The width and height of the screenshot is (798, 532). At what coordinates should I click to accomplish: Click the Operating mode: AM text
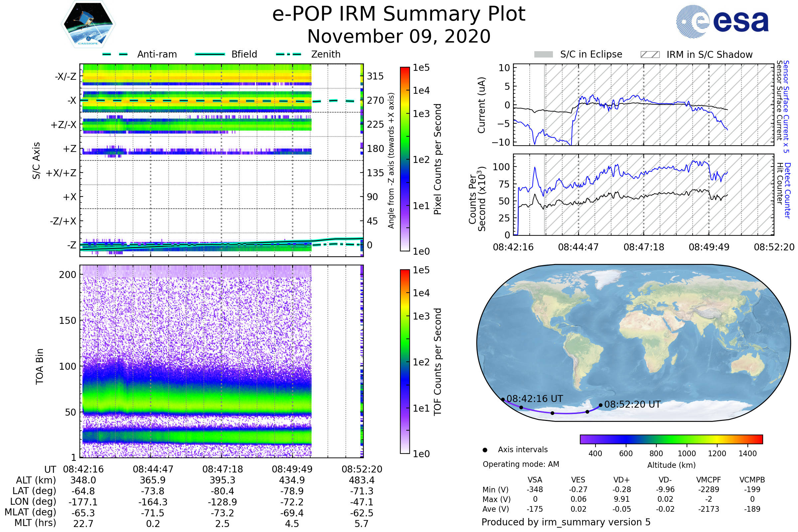pos(521,464)
